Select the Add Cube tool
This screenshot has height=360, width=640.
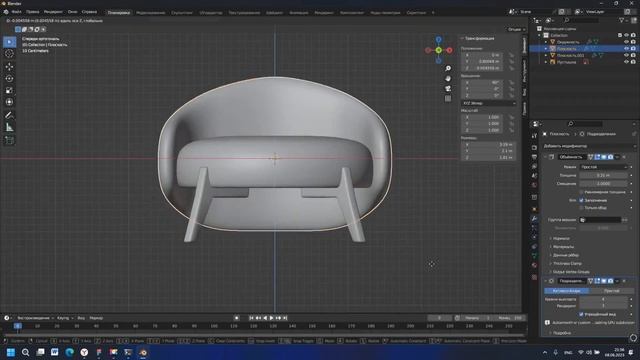(x=9, y=140)
